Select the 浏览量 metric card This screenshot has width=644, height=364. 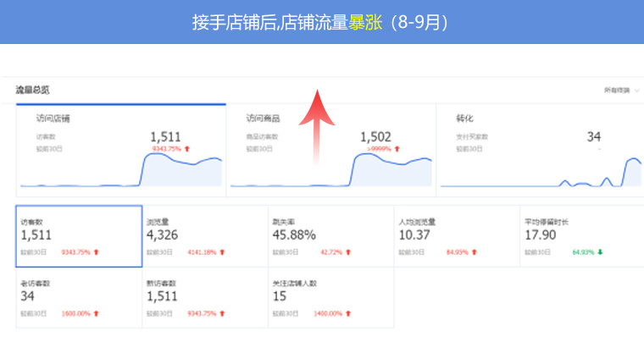tap(204, 236)
